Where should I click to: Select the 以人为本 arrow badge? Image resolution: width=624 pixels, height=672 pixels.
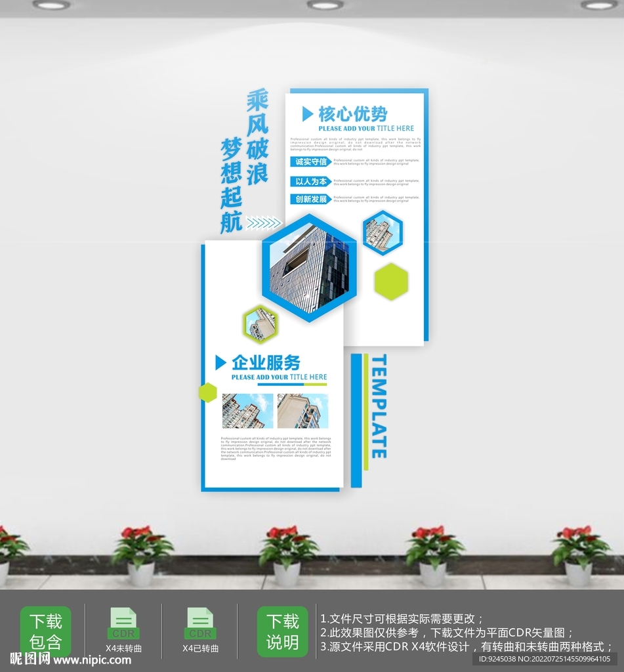click(310, 182)
